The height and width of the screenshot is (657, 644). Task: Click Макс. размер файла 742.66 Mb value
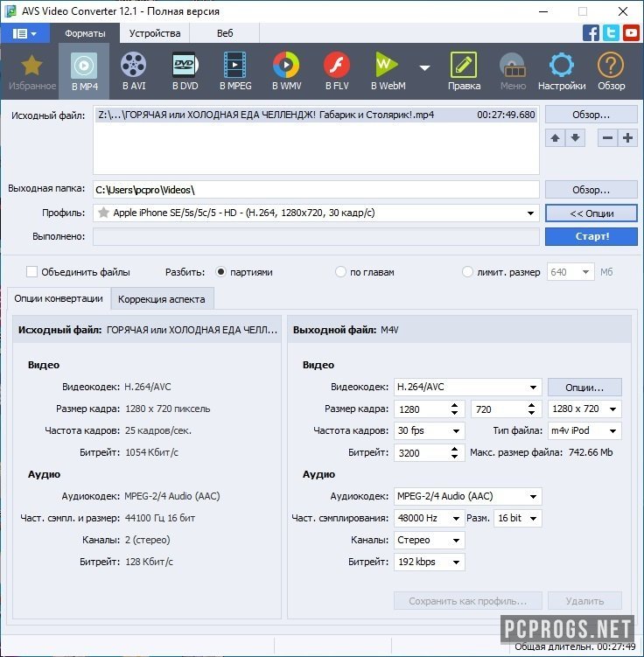point(591,452)
